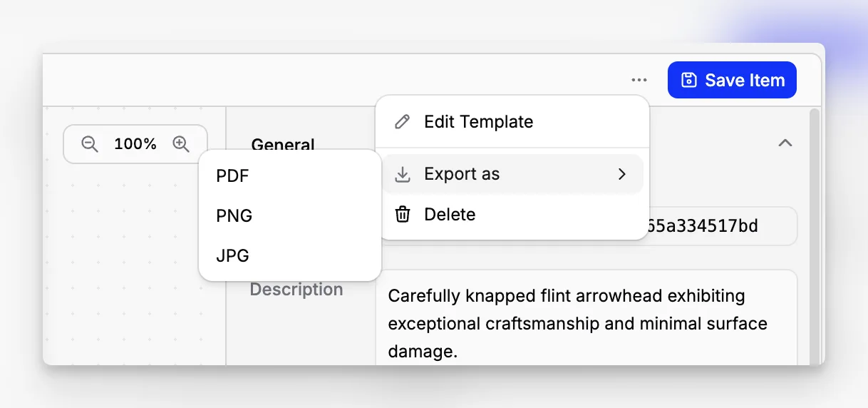
Task: Choose Delete from the options menu
Action: (512, 214)
